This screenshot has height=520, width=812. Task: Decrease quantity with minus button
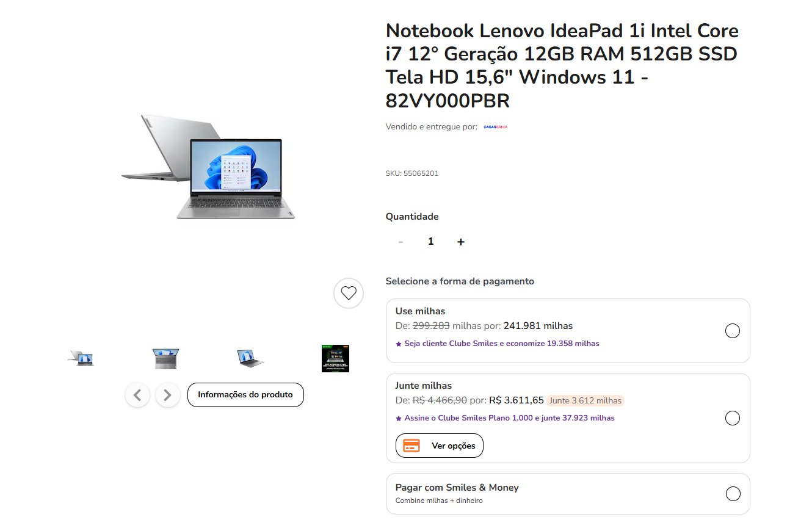[401, 242]
